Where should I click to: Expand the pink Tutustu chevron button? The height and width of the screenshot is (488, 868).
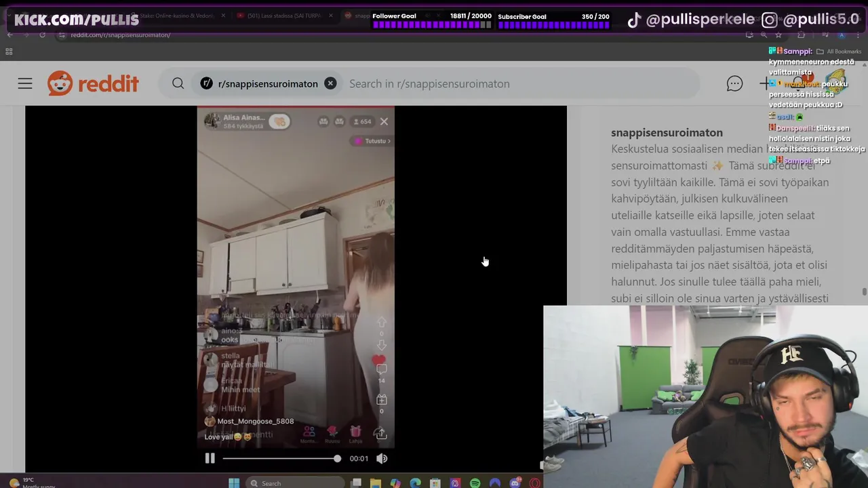tap(372, 141)
